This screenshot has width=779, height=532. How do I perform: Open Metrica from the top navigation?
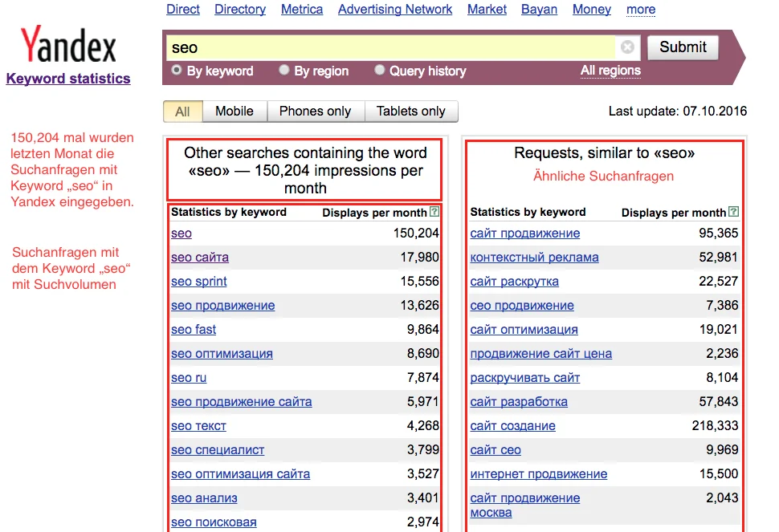tap(301, 10)
